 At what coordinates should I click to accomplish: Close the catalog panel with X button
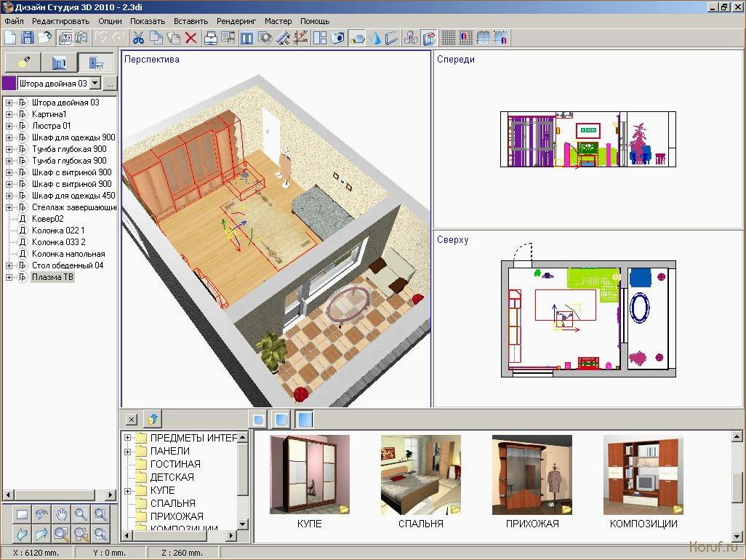[132, 419]
